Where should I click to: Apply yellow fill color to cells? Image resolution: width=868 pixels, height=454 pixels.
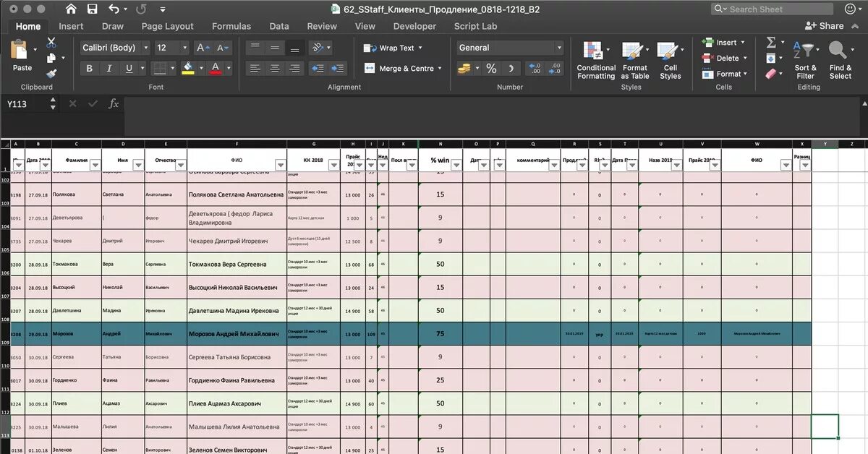click(188, 69)
